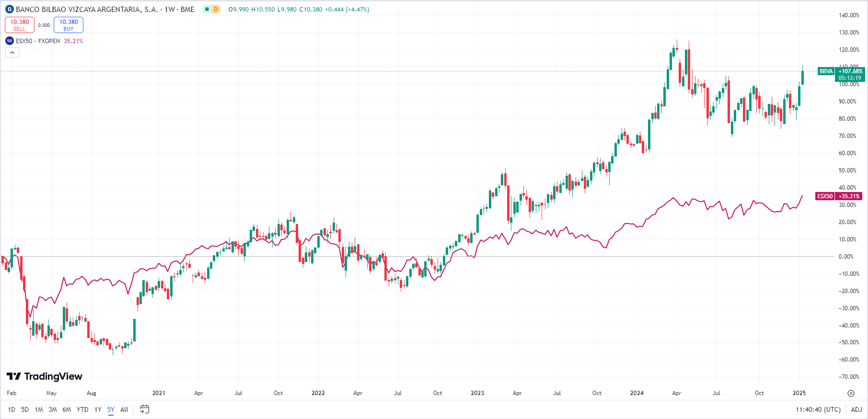Click the Feb time axis label
Image resolution: width=868 pixels, height=419 pixels.
12,393
